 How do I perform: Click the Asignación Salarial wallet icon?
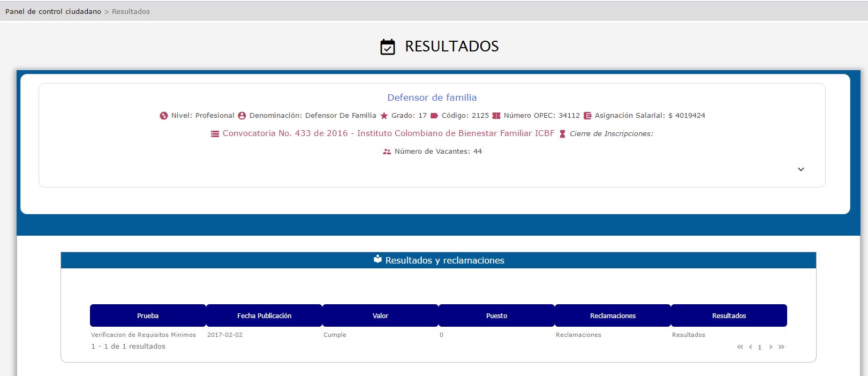[x=587, y=116]
